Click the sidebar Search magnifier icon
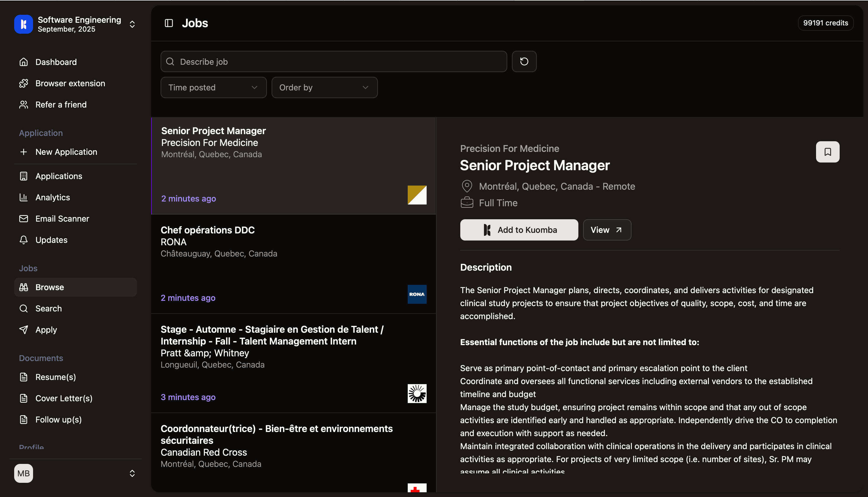The image size is (868, 497). click(x=24, y=308)
